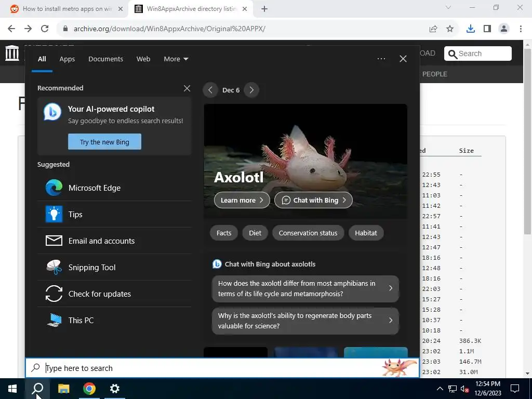Switch to the Apps search tab

click(67, 59)
